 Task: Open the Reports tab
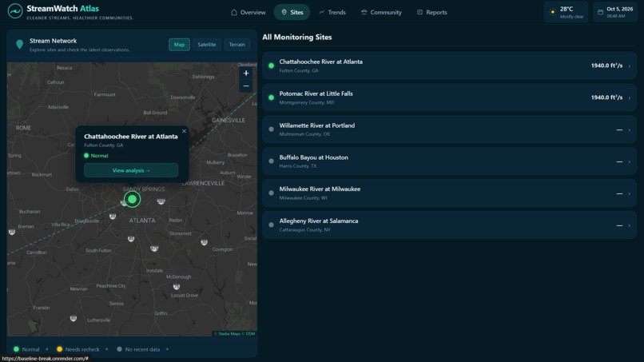(432, 12)
